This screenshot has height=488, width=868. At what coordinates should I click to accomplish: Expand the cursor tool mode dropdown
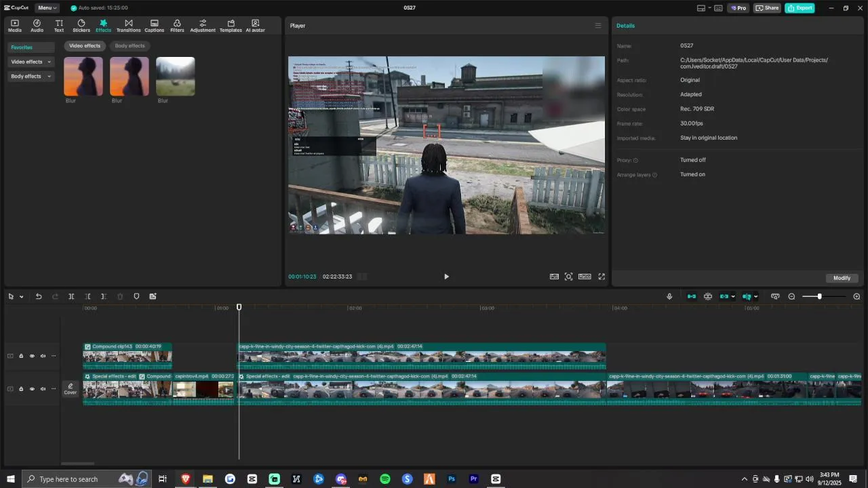pyautogui.click(x=21, y=297)
